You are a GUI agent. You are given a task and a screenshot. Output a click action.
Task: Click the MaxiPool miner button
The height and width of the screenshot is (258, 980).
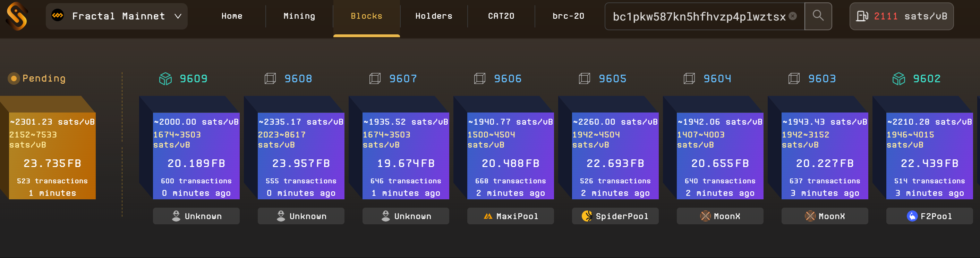[510, 216]
